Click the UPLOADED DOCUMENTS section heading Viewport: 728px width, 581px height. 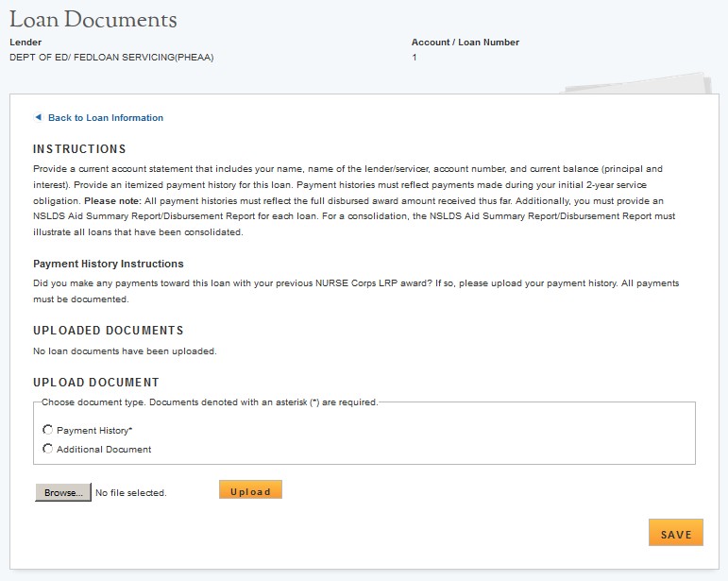109,331
